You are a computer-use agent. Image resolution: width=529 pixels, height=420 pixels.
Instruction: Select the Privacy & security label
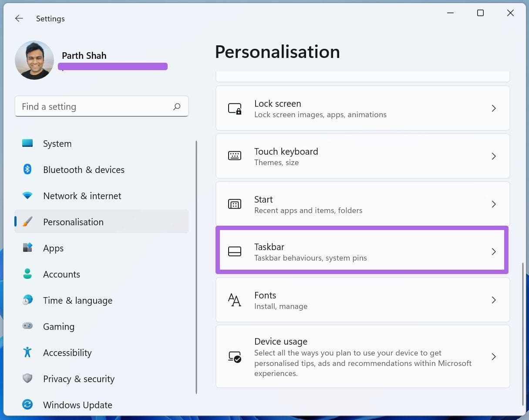point(79,379)
